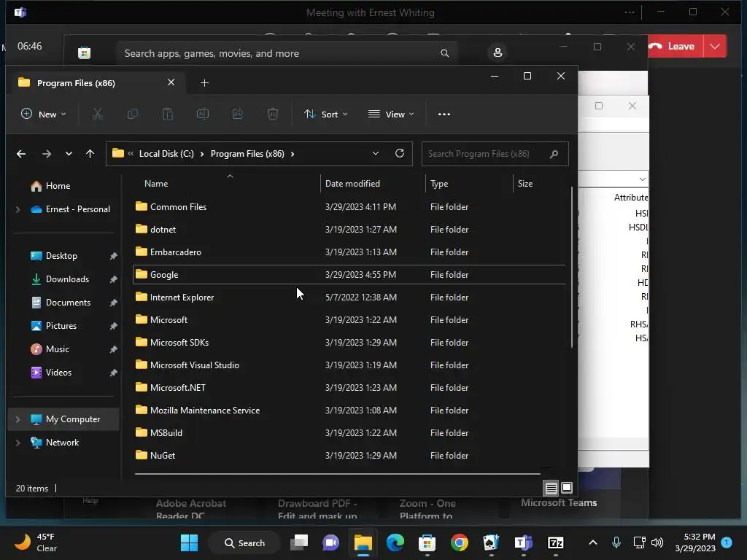
Task: Select the Microsoft Visual Studio folder
Action: [x=349, y=365]
